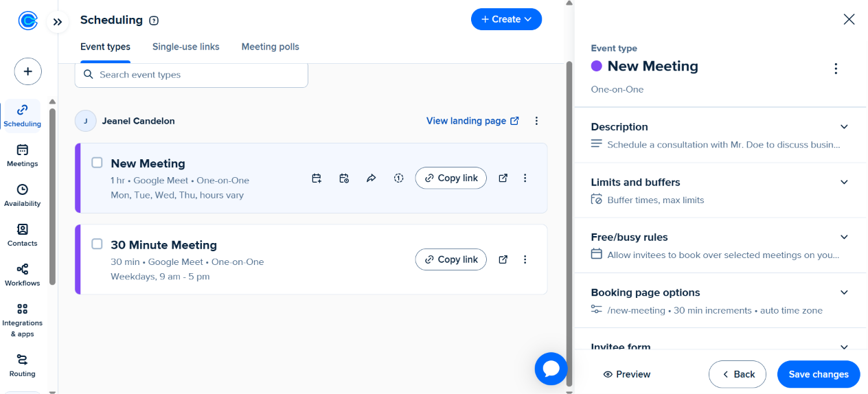Click the "Buffer times, max limits" text
The height and width of the screenshot is (394, 868).
656,200
